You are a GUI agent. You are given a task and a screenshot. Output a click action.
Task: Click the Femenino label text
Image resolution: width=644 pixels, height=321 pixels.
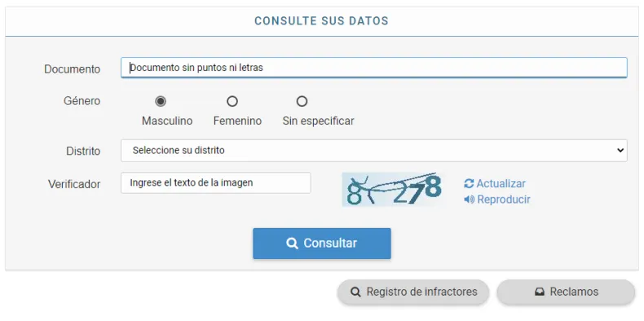[237, 121]
